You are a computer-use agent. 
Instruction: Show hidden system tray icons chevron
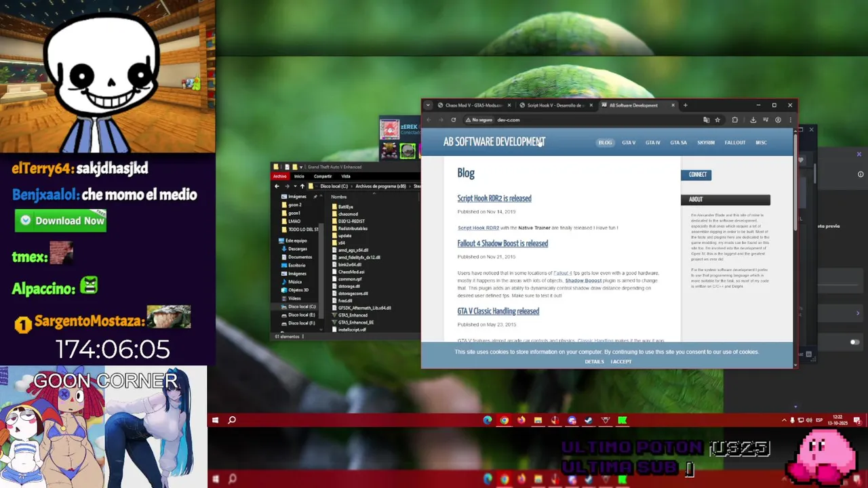pyautogui.click(x=784, y=420)
